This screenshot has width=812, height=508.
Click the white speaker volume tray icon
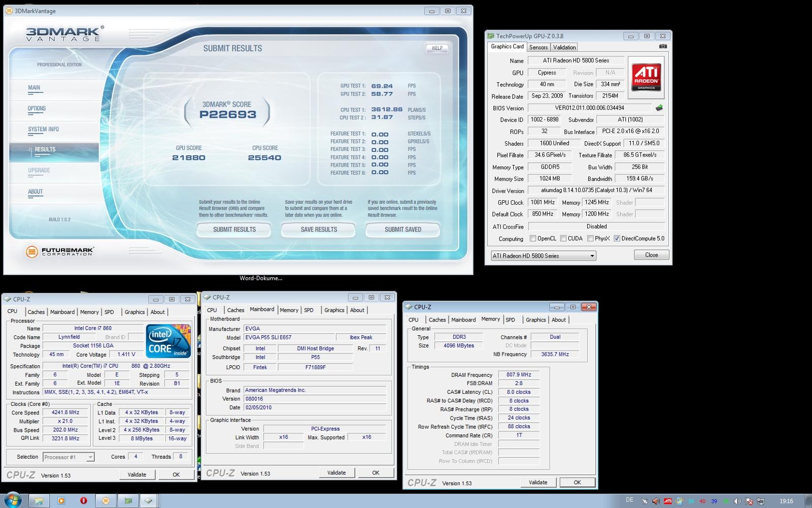tap(737, 501)
